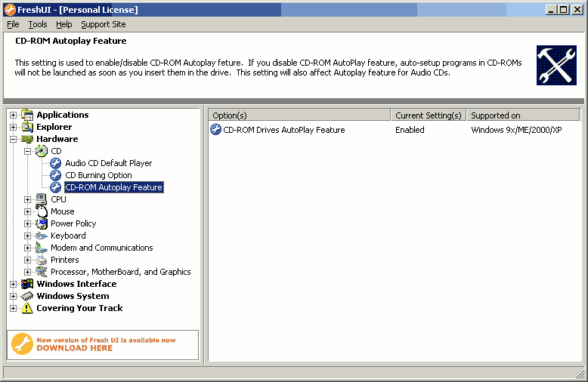Expand the Covering Your Track node
The width and height of the screenshot is (588, 382).
pos(13,308)
